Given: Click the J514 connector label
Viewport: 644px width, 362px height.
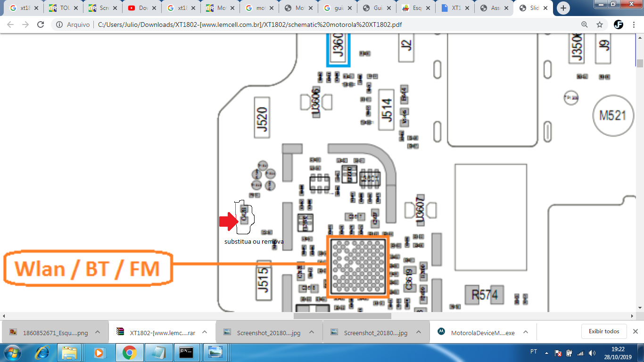Looking at the screenshot, I should pyautogui.click(x=387, y=110).
